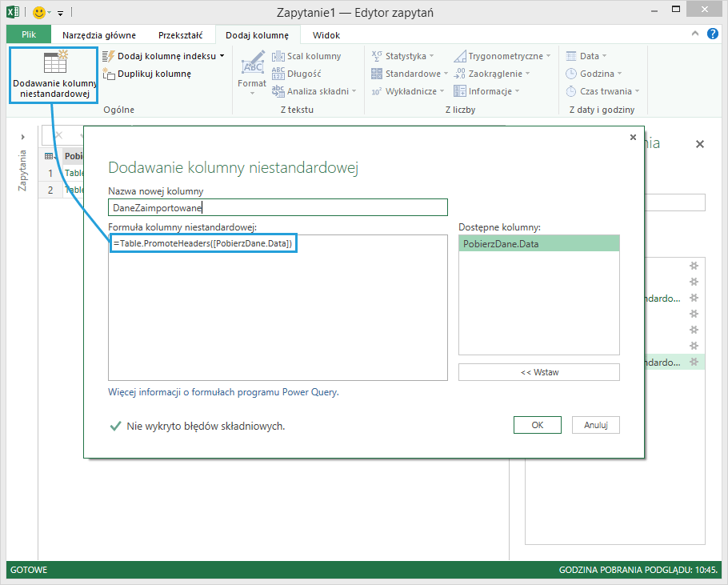728x585 pixels.
Task: Collapse the ribbon with the arrow
Action: pos(694,34)
